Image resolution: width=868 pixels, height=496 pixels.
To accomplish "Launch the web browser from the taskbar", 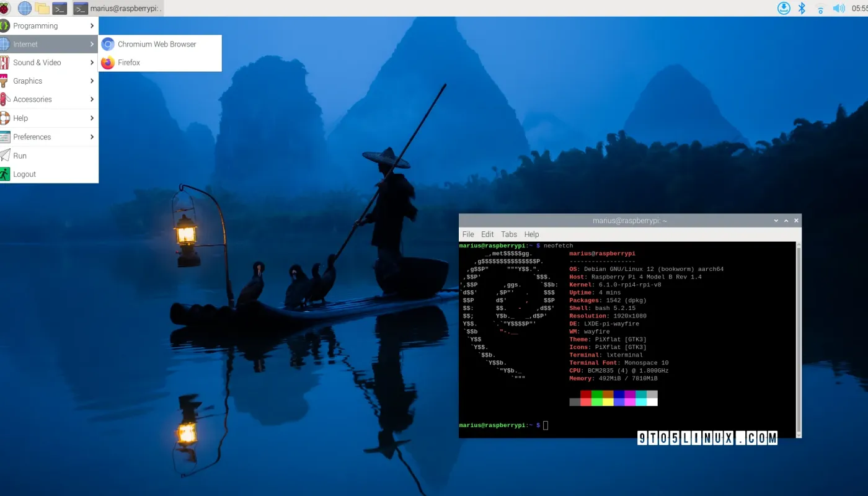I will coord(24,8).
